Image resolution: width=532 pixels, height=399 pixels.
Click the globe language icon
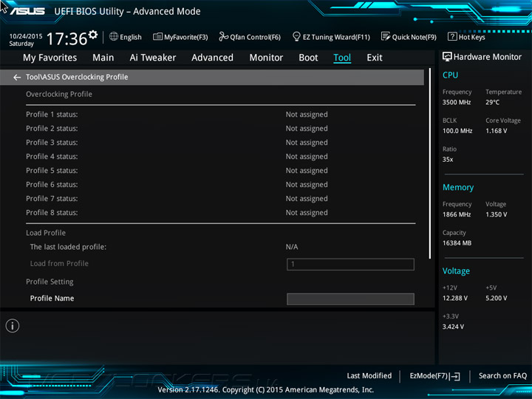point(114,37)
